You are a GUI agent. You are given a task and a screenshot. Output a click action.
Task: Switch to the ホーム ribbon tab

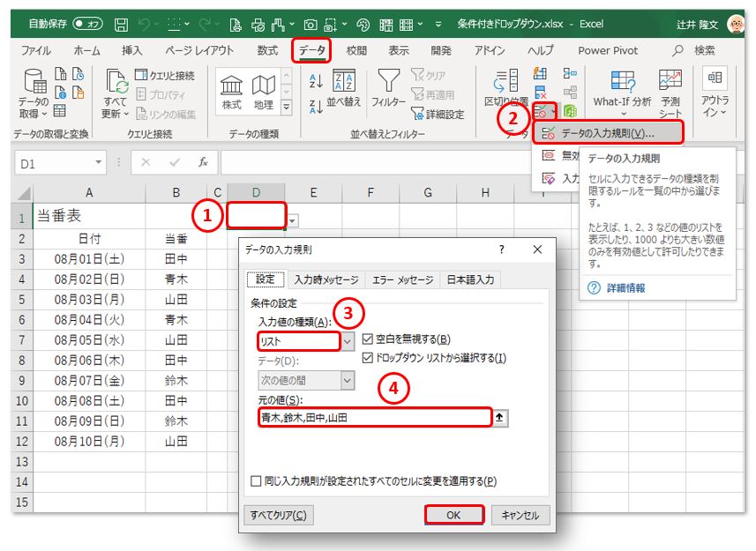(87, 50)
